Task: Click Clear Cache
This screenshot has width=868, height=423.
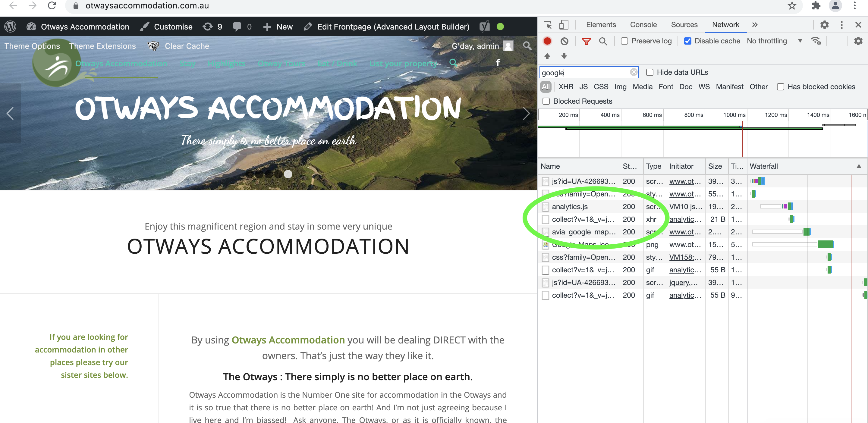Action: tap(187, 46)
